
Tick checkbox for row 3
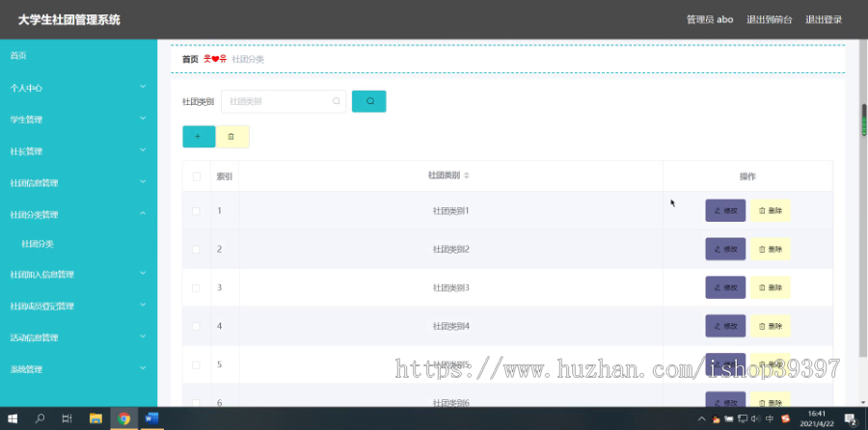(x=196, y=287)
